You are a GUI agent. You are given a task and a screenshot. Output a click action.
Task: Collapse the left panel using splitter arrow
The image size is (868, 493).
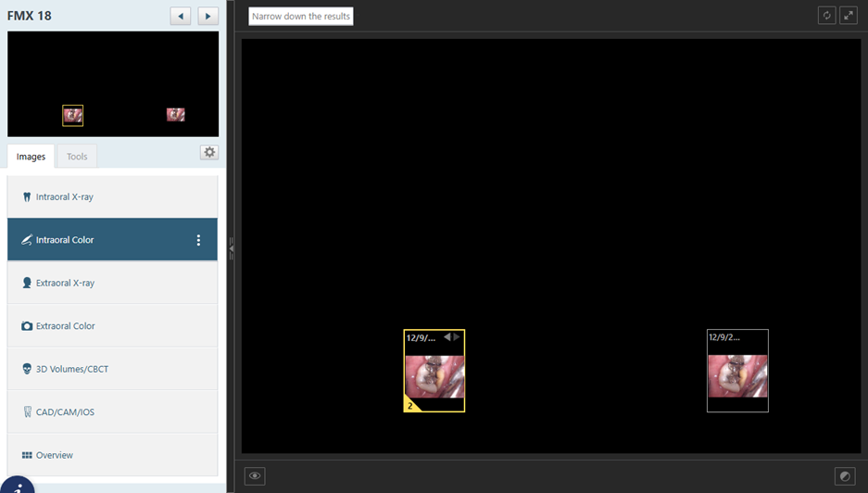click(231, 248)
